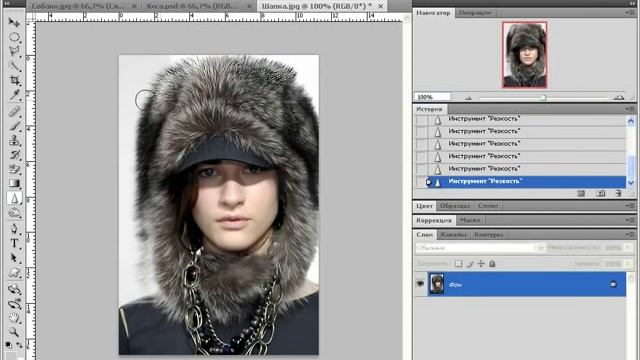Close the Коса.psd document tab
Viewport: 640px width, 360px height.
[x=248, y=6]
